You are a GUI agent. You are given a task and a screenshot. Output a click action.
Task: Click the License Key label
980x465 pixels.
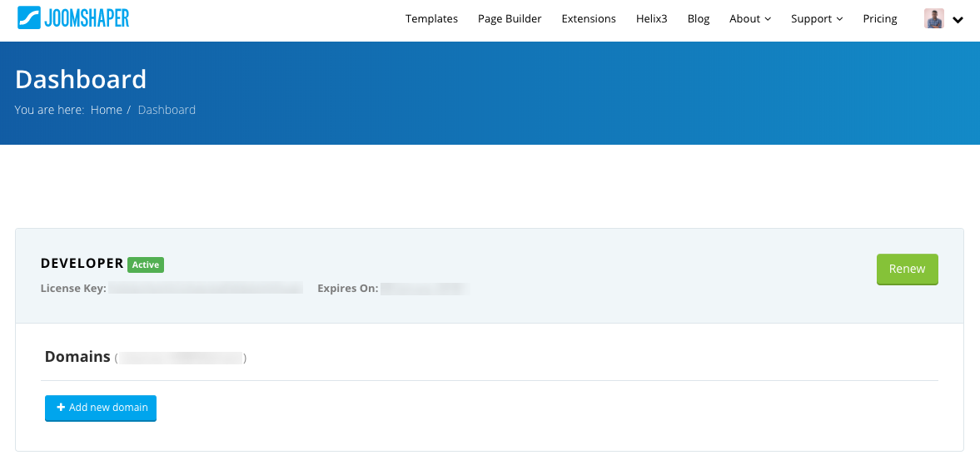click(73, 289)
